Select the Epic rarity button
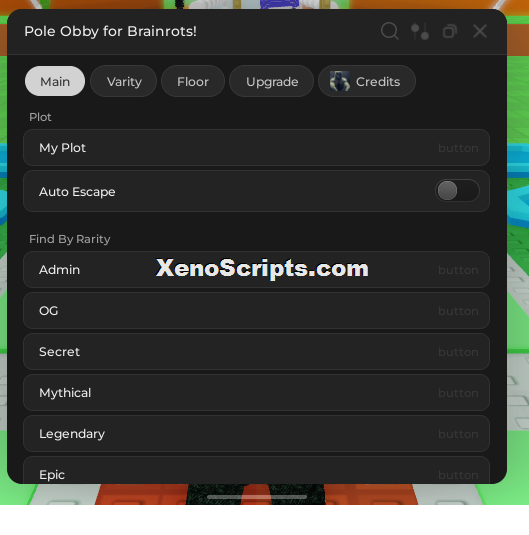 tap(257, 470)
